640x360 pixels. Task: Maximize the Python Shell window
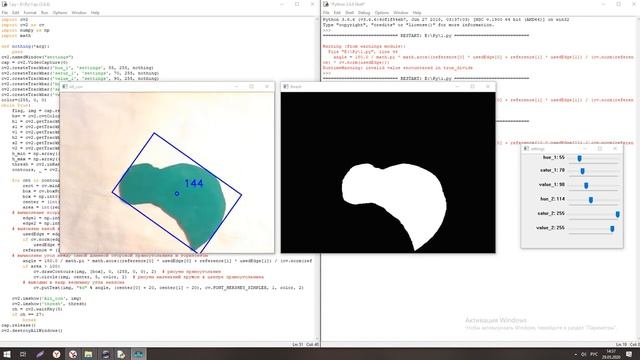click(x=618, y=4)
